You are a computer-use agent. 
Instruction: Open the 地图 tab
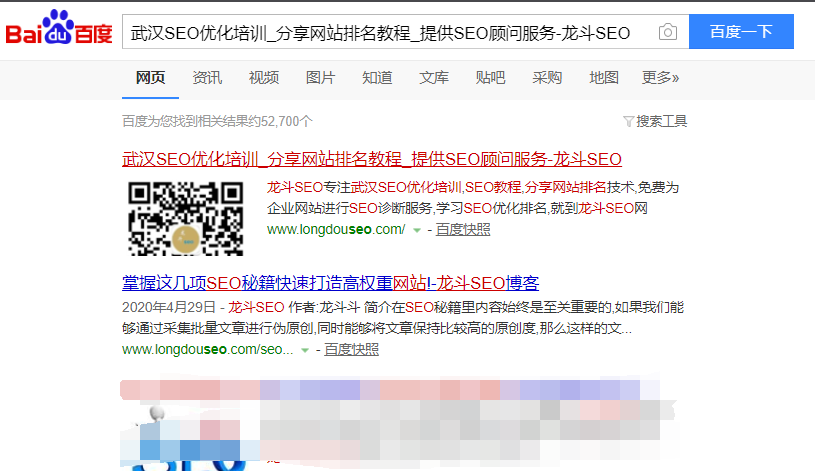tap(603, 78)
